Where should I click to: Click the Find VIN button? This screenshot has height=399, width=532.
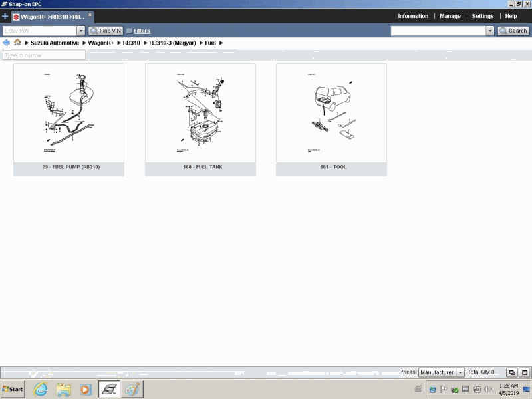click(106, 31)
